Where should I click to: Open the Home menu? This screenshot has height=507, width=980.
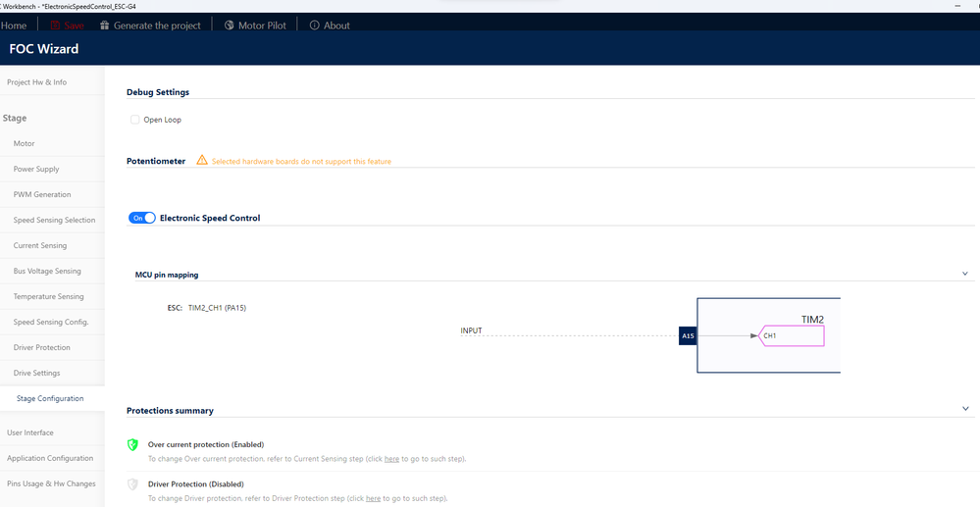(14, 25)
